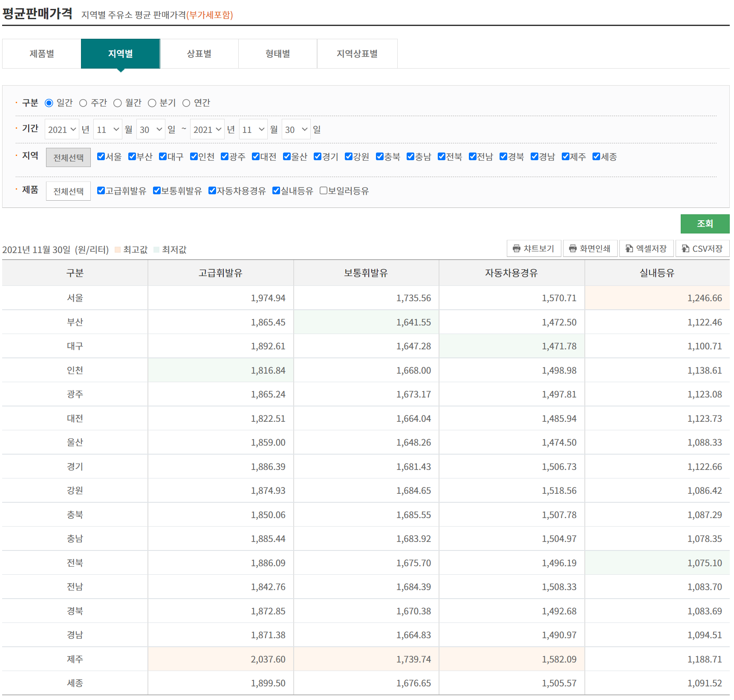Click the 엑셀저장 file icon
The height and width of the screenshot is (700, 734).
click(629, 248)
